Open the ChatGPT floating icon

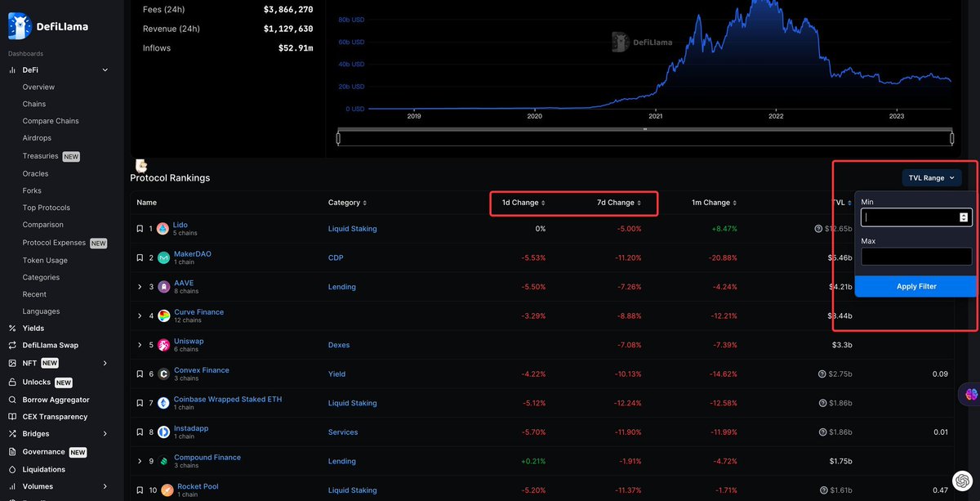962,481
